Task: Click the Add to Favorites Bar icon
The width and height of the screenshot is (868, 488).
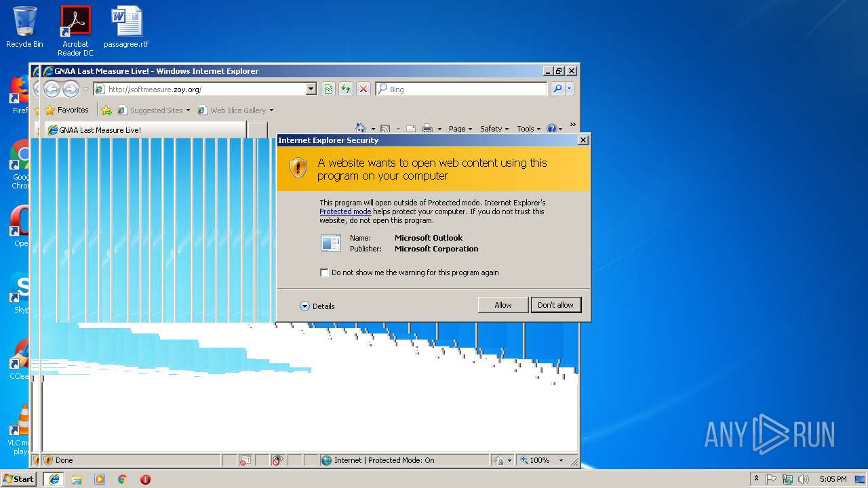Action: point(106,110)
